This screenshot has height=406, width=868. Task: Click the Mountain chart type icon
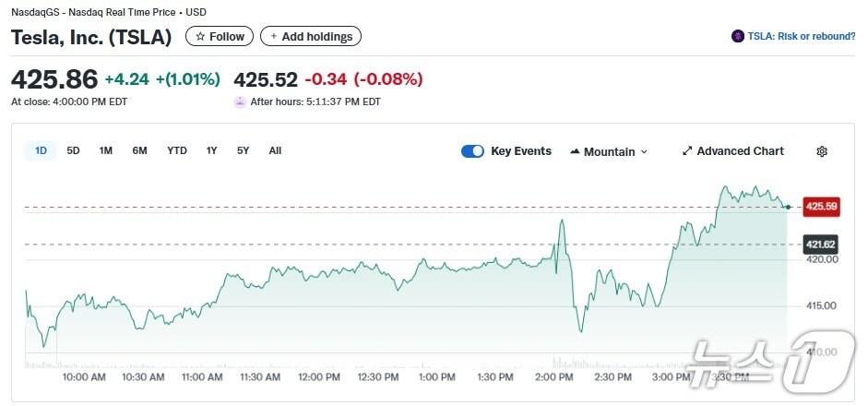click(x=576, y=151)
